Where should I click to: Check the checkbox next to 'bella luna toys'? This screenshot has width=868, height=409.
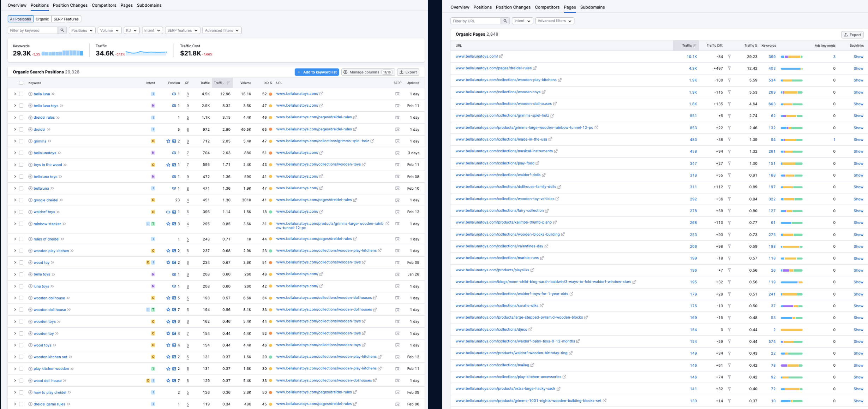click(20, 105)
